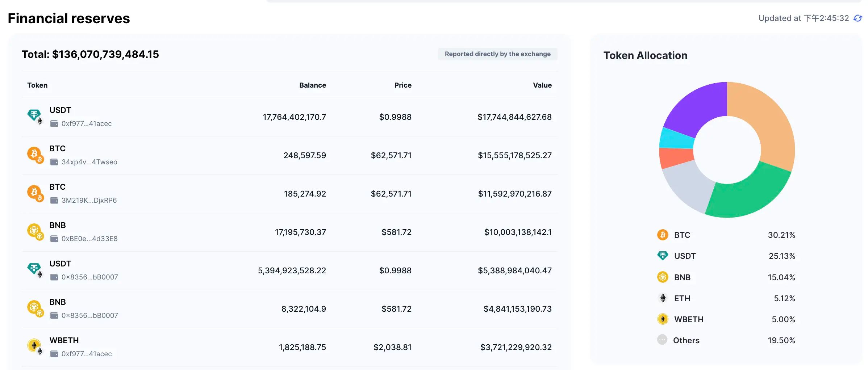Click the USDT 25.13% legend percentage

(x=782, y=256)
